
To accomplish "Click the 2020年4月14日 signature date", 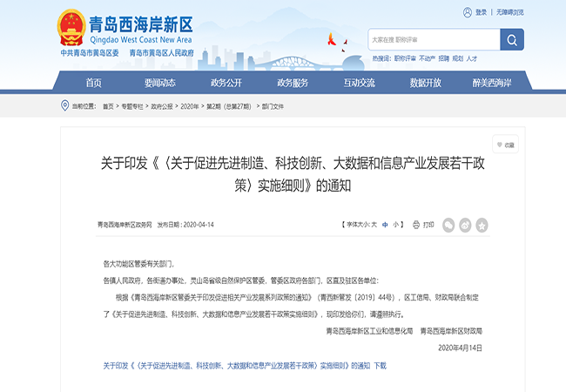I will pyautogui.click(x=461, y=348).
